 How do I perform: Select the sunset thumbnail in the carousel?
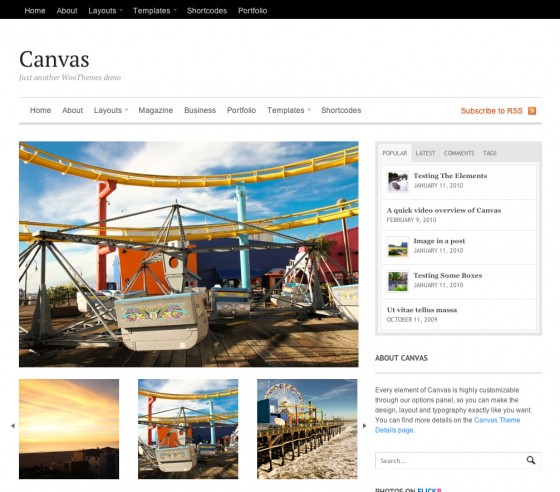tap(69, 429)
